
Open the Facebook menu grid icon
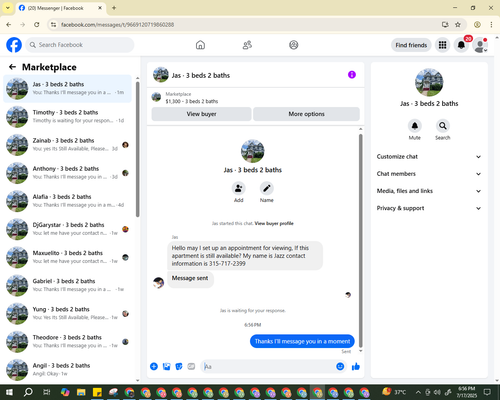(x=442, y=45)
